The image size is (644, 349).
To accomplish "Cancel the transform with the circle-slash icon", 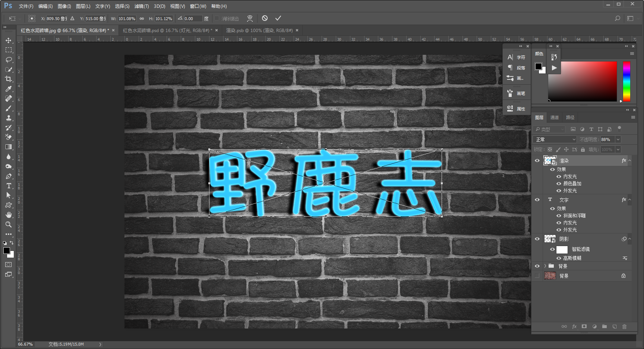I will click(265, 18).
